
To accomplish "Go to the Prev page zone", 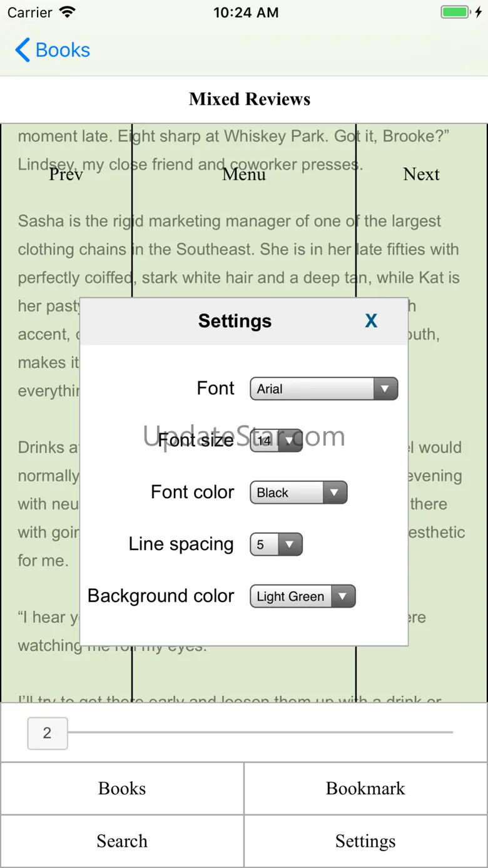I will coord(66,174).
